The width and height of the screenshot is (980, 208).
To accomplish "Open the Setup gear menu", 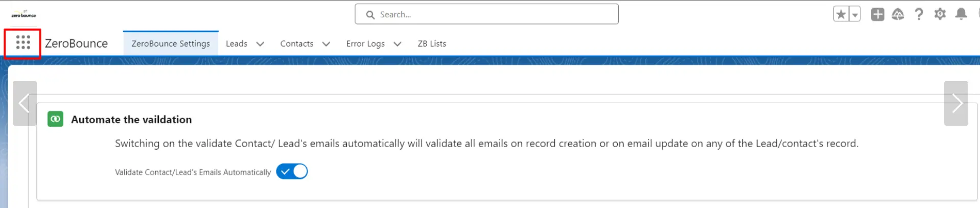I will tap(940, 14).
